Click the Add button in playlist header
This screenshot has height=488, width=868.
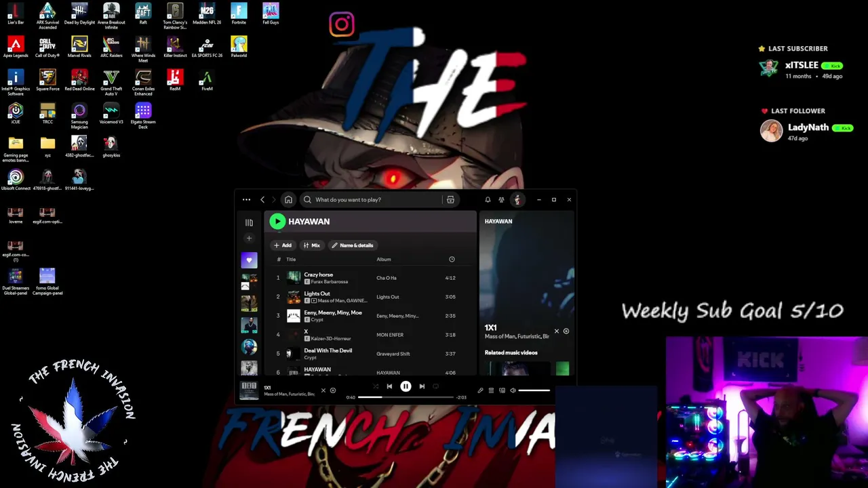coord(283,245)
